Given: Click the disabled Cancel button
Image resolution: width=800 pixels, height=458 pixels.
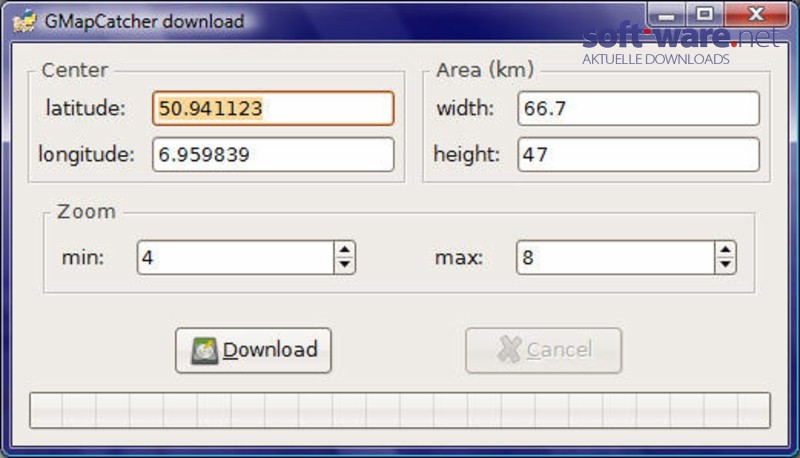Looking at the screenshot, I should click(543, 350).
